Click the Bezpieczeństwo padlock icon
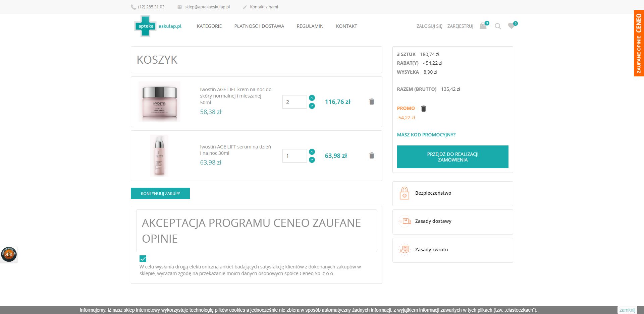This screenshot has width=644, height=314. click(x=405, y=193)
